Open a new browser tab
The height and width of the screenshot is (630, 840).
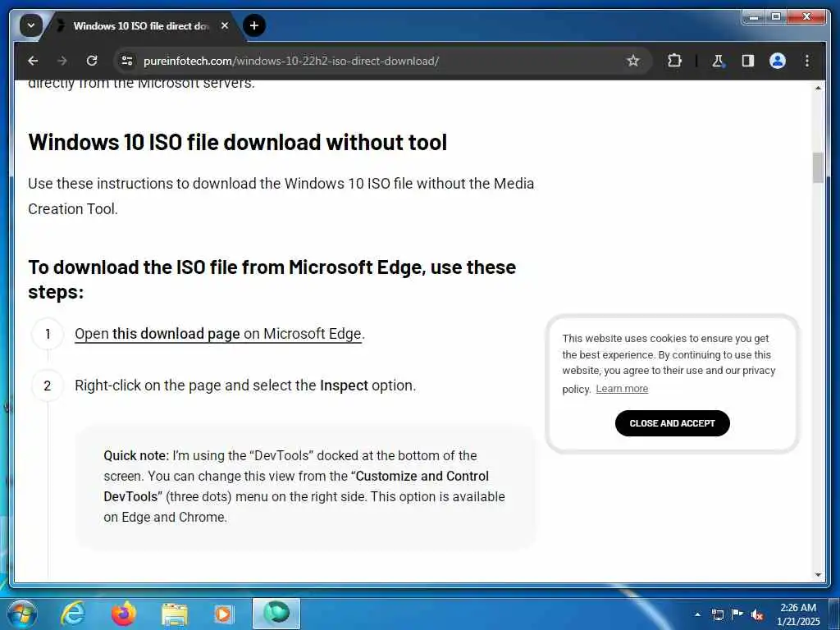tap(254, 25)
